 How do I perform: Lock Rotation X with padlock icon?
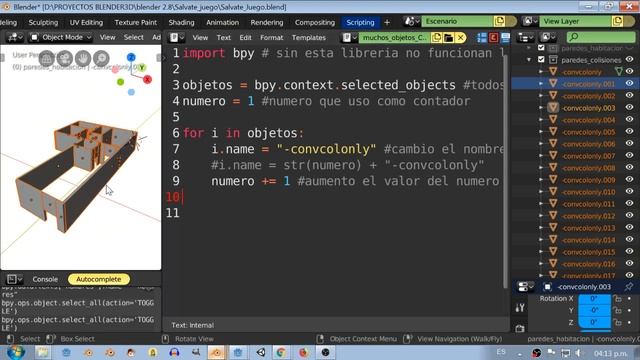point(618,299)
